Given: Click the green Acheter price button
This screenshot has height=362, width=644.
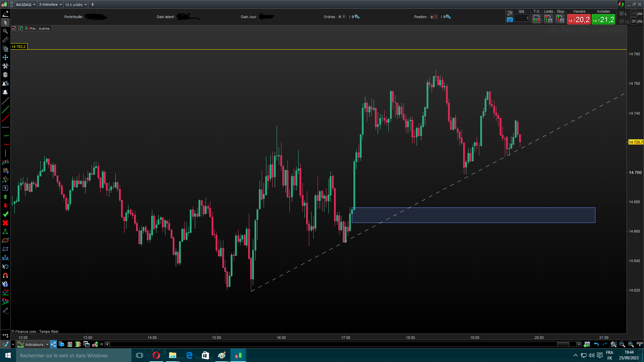Looking at the screenshot, I should pyautogui.click(x=603, y=19).
